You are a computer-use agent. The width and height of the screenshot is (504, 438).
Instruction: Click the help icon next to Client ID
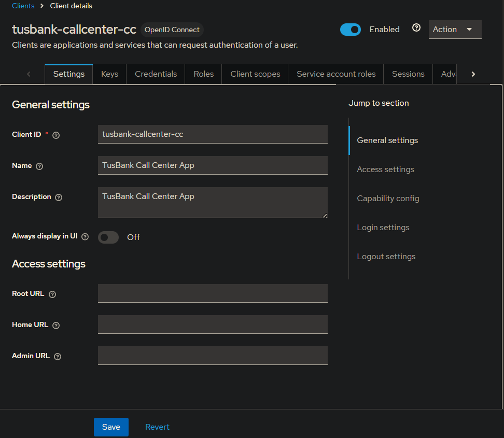coord(56,135)
